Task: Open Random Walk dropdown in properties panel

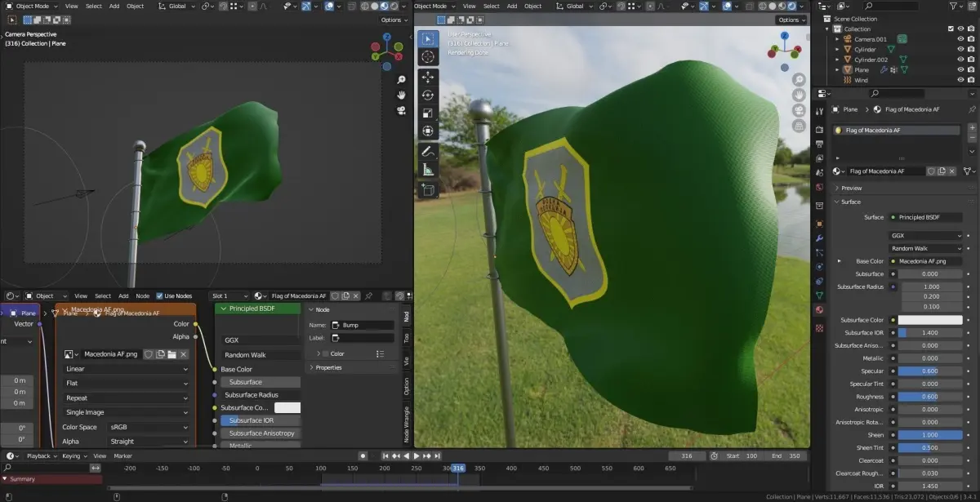Action: click(926, 248)
